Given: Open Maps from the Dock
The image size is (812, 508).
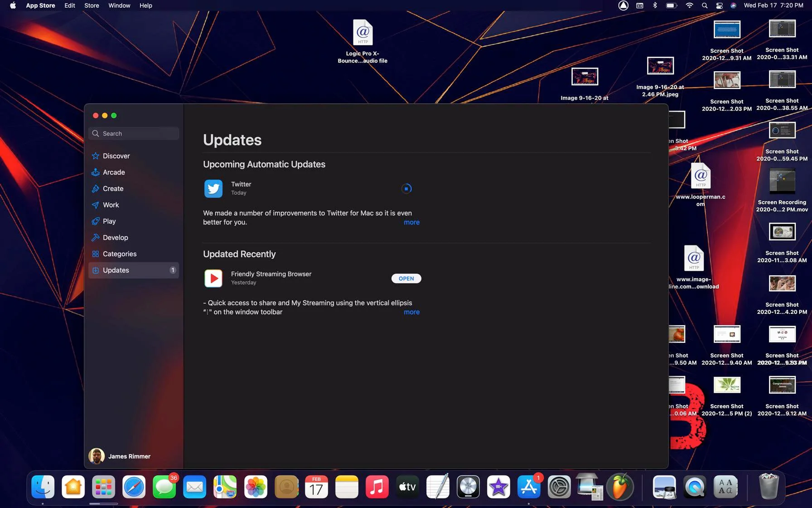Looking at the screenshot, I should coord(225,487).
